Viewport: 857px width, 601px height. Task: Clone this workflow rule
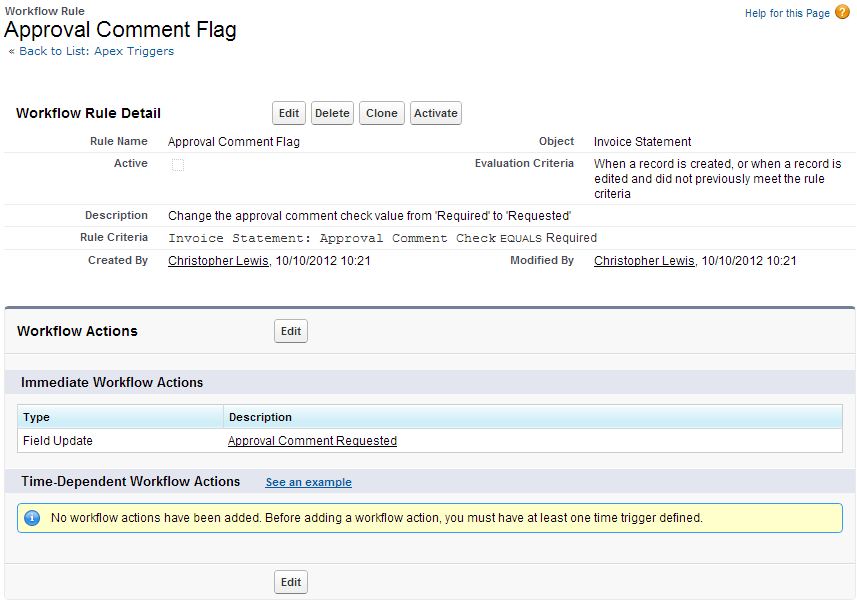pyautogui.click(x=381, y=113)
